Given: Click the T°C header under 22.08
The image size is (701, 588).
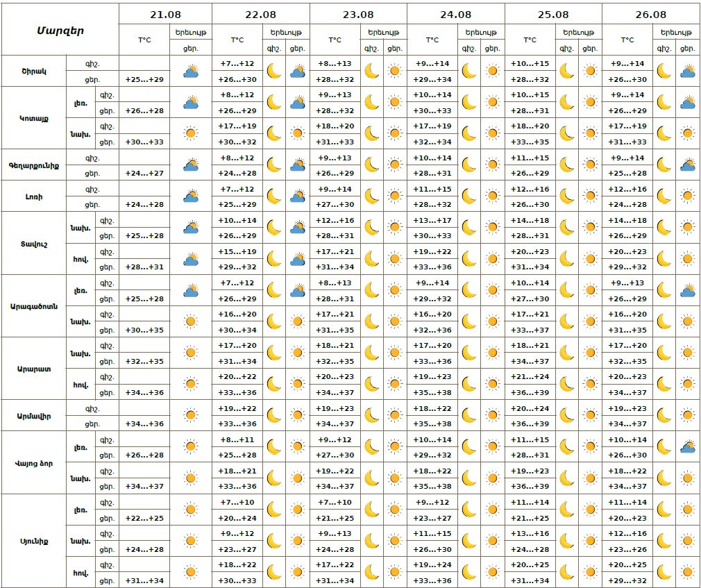Looking at the screenshot, I should pos(237,40).
